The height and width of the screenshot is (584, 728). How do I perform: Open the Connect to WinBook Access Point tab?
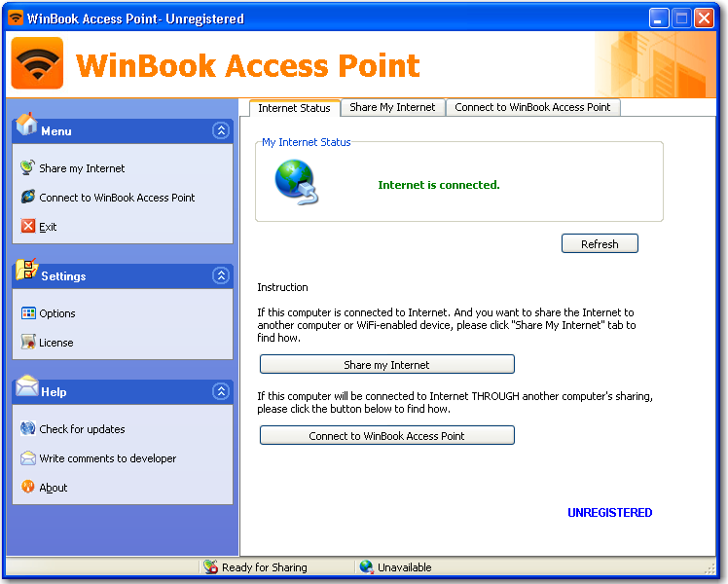click(532, 107)
